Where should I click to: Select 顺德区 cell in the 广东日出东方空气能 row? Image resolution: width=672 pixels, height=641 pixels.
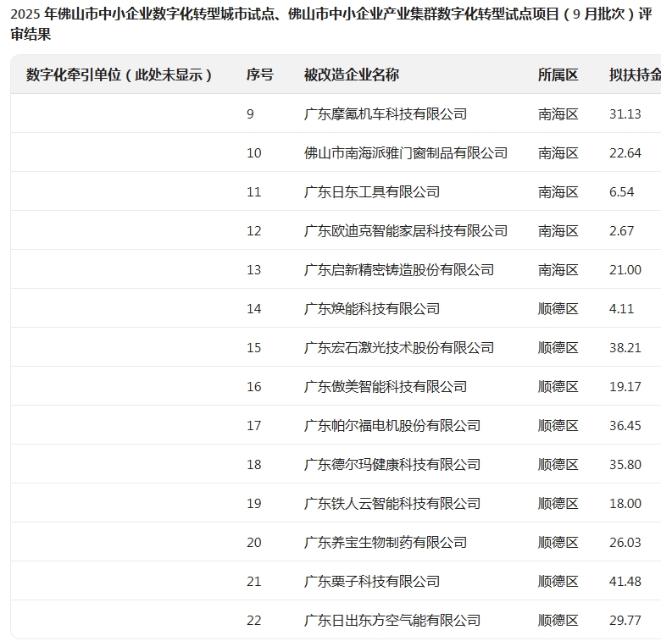(558, 620)
